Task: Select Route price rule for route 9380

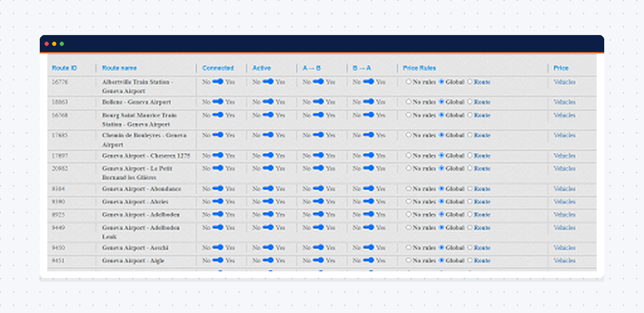Action: [x=470, y=202]
